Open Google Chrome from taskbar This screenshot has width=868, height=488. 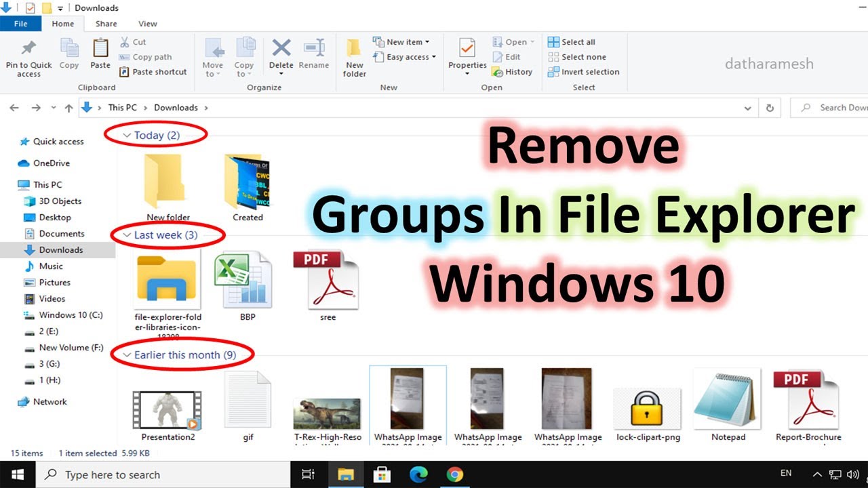(455, 474)
